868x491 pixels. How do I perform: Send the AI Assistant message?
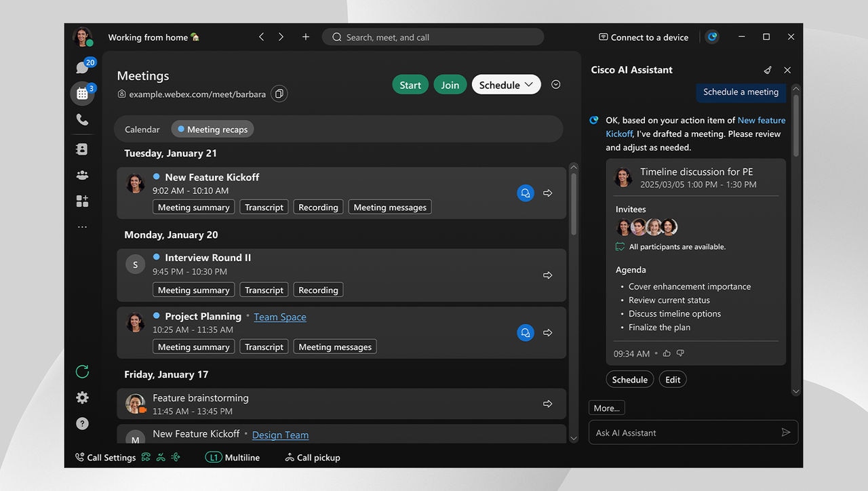pyautogui.click(x=786, y=433)
